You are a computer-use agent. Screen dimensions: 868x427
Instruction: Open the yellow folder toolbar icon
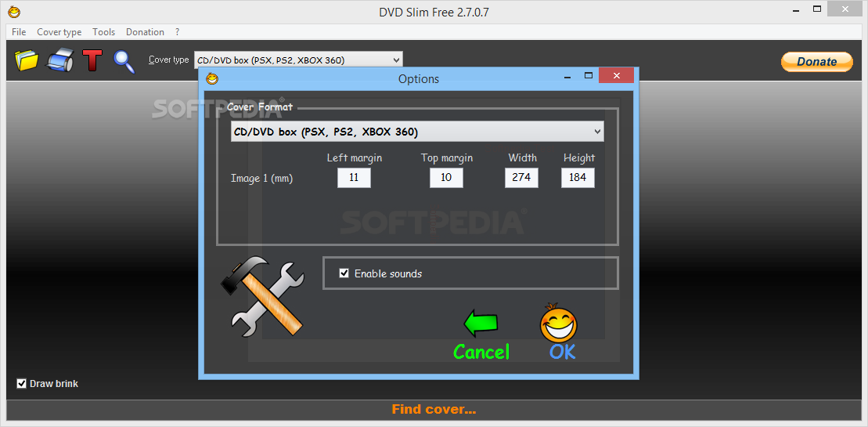(x=27, y=60)
